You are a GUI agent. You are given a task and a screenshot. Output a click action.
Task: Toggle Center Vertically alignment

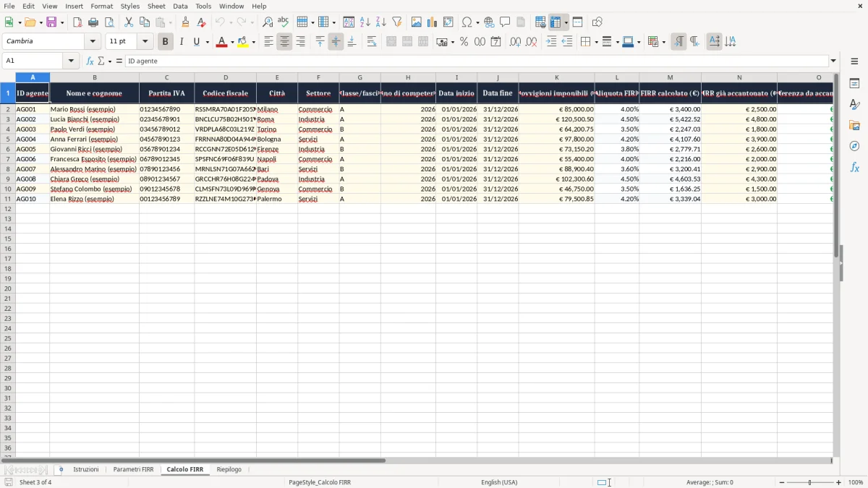coord(336,42)
